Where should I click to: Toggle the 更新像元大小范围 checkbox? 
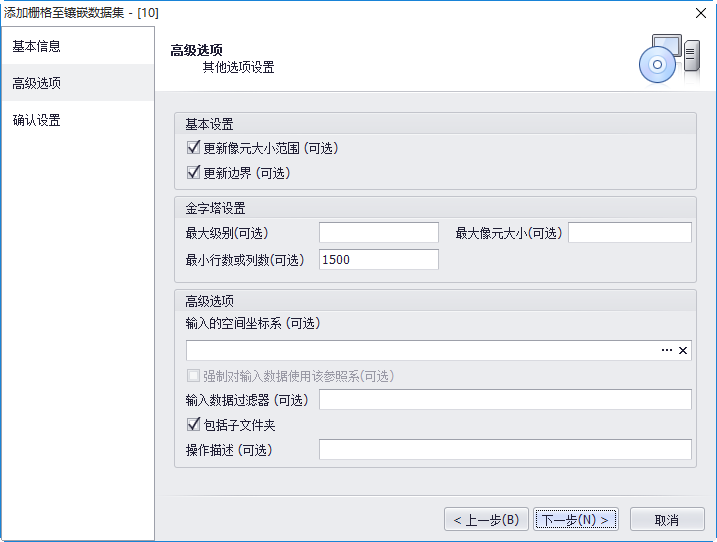(x=194, y=148)
